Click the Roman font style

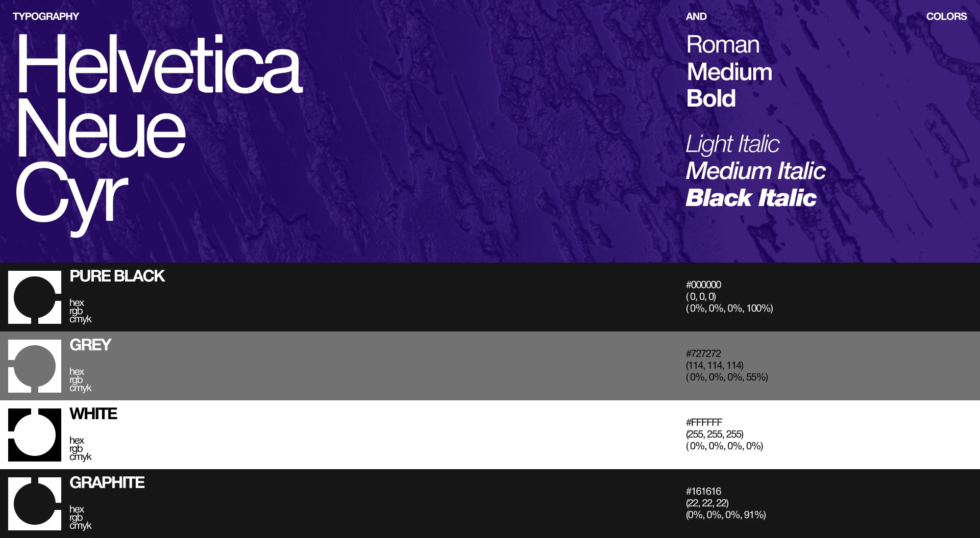723,45
